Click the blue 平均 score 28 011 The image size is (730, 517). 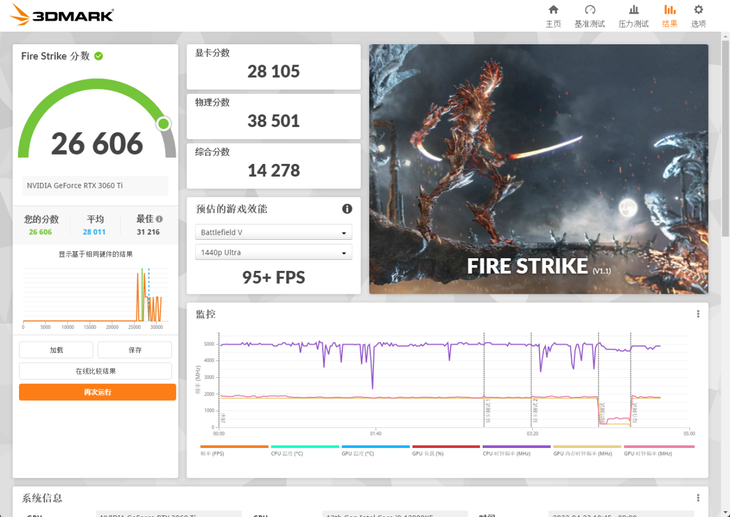pos(94,232)
